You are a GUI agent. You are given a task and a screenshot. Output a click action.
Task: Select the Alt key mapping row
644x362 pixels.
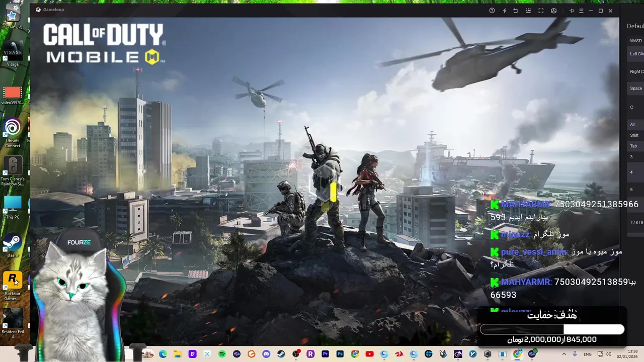coord(635,125)
